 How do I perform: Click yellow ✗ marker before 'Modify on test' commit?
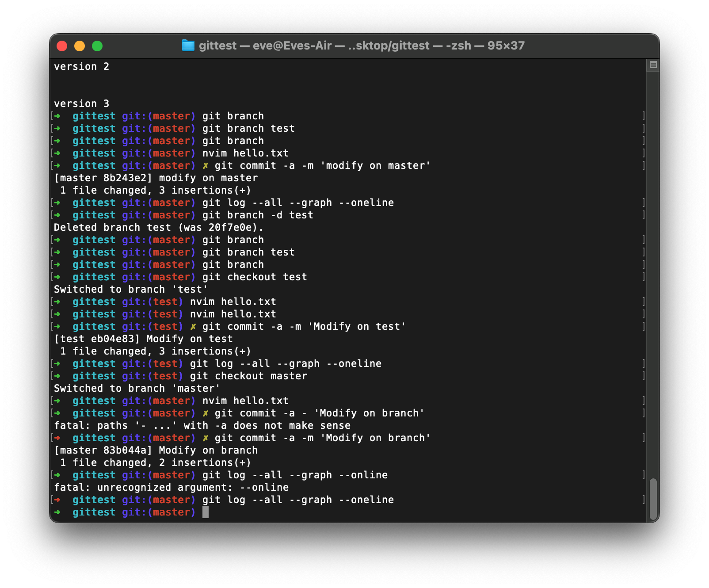193,327
